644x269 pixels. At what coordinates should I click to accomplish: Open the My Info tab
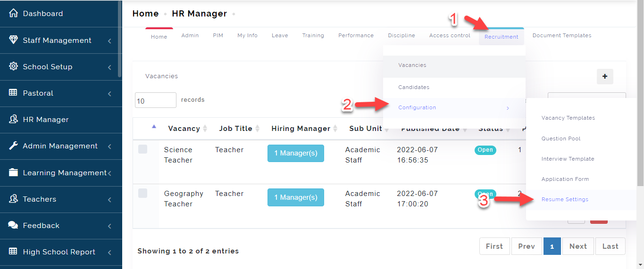pyautogui.click(x=247, y=35)
